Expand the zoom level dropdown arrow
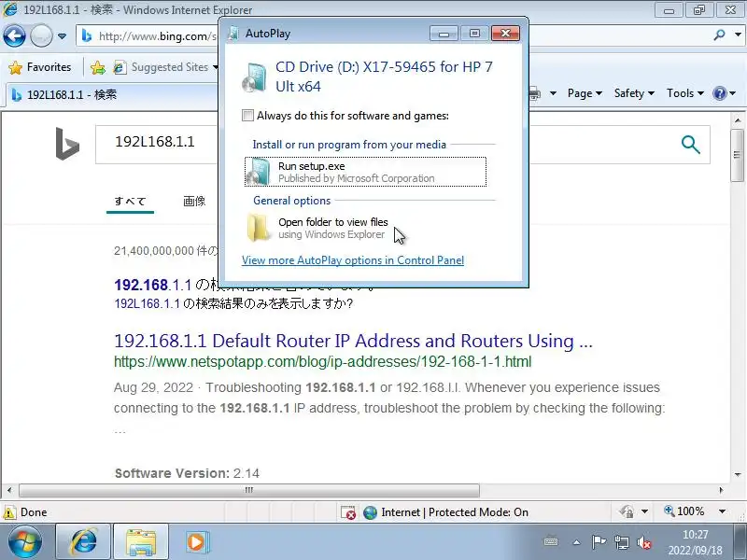This screenshot has height=560, width=747. point(722,511)
